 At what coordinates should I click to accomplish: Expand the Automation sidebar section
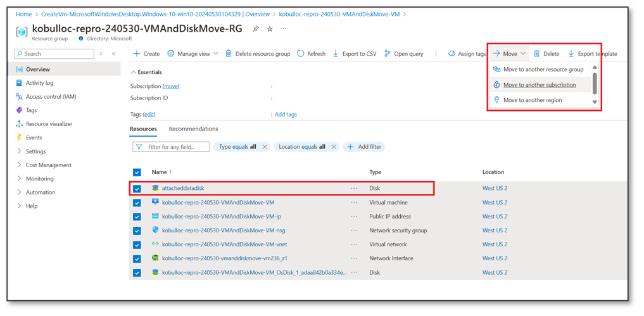19,193
